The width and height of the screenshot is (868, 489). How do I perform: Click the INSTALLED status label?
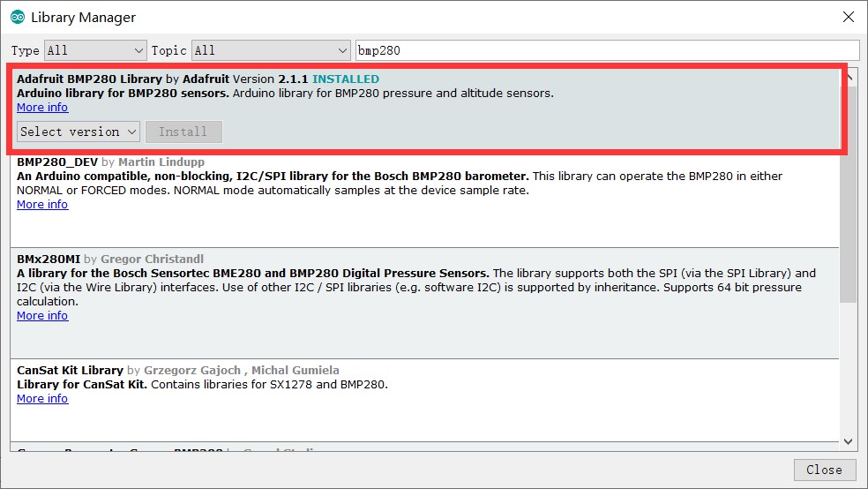point(346,79)
